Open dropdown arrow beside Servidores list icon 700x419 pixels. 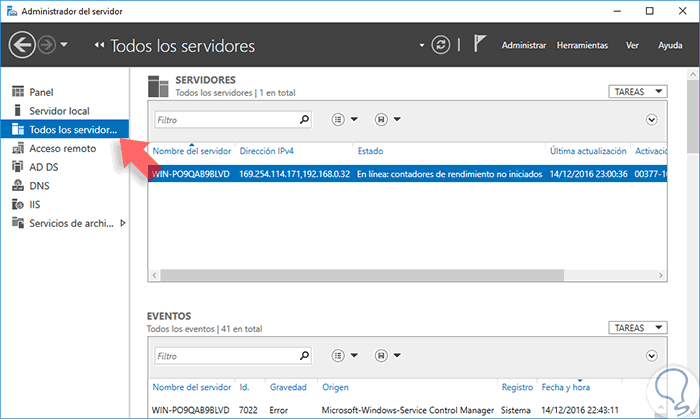[x=354, y=119]
